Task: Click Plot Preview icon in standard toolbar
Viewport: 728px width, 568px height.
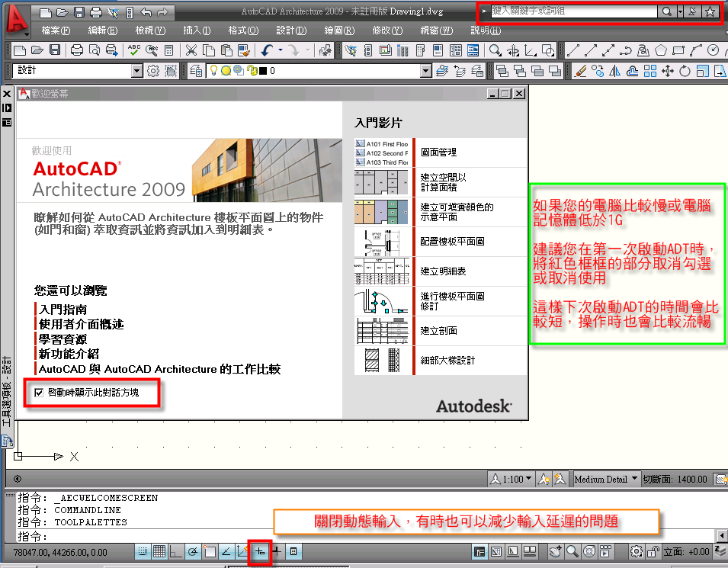Action: click(95, 50)
